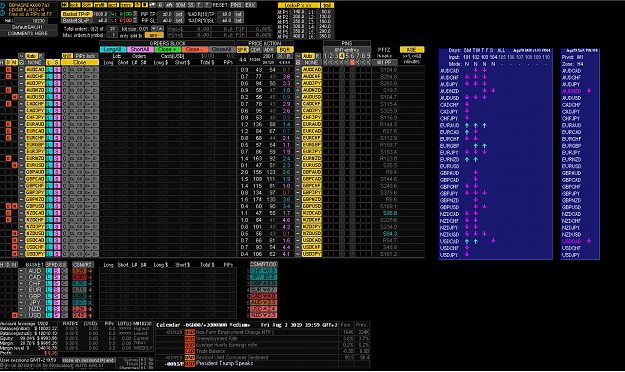Viewport: 625px width, 372px height.
Task: Select the CDR price action tab
Action: coord(256,50)
